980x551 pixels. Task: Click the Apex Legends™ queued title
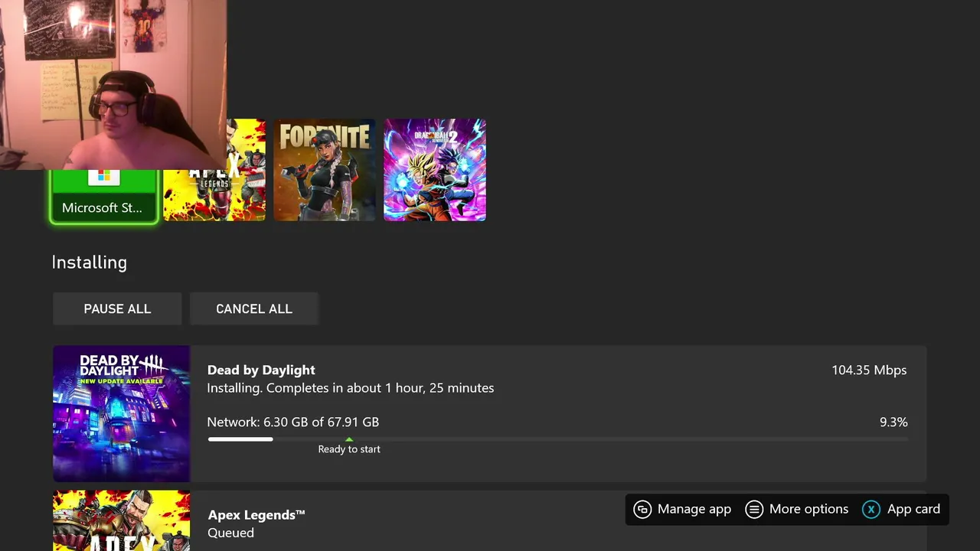pos(256,514)
